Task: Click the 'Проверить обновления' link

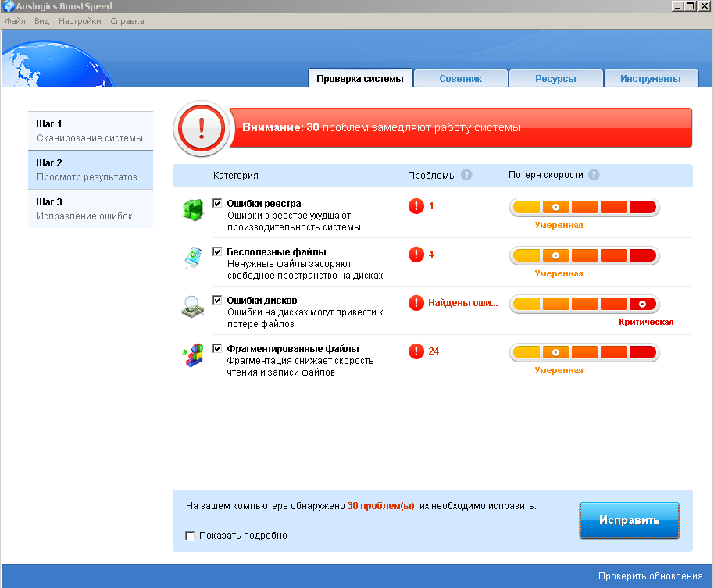Action: point(650,576)
